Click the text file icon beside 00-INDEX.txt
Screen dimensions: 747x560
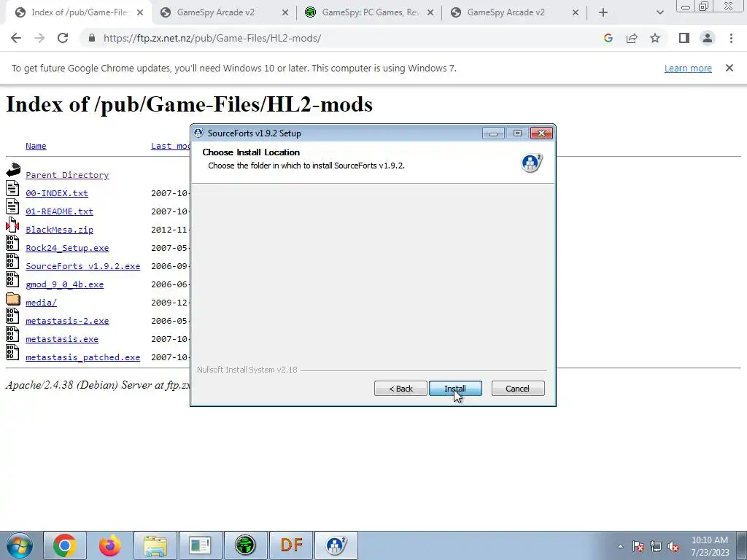[13, 189]
